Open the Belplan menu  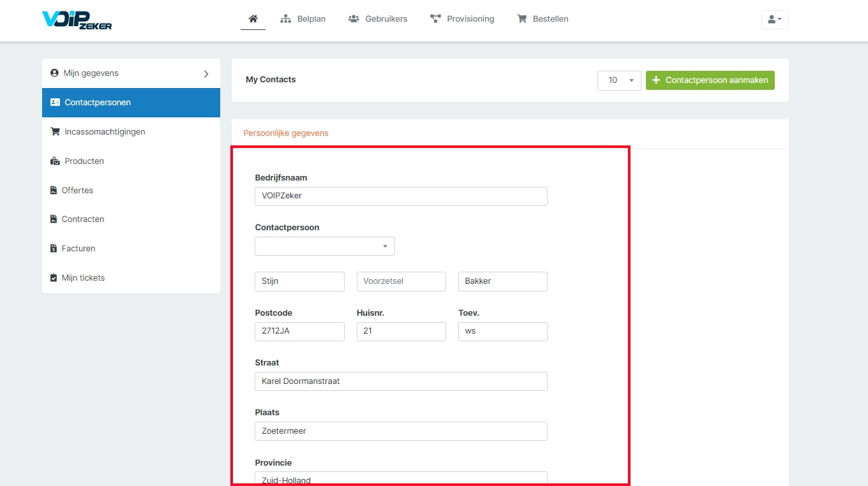303,19
